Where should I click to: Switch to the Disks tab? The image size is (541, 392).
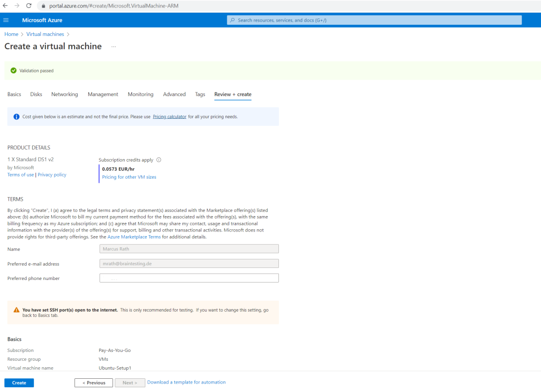tap(36, 94)
